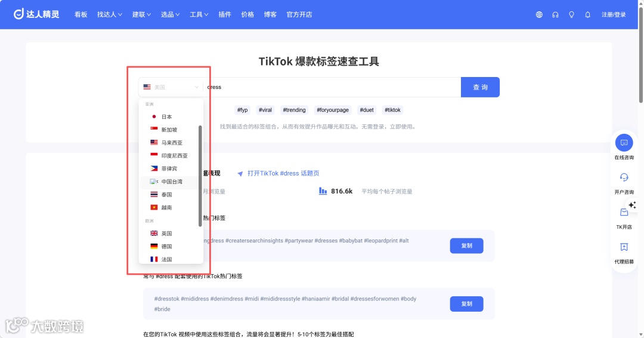Viewport: 644px width, 338px height.
Task: Expand the 选品 menu
Action: [x=170, y=14]
